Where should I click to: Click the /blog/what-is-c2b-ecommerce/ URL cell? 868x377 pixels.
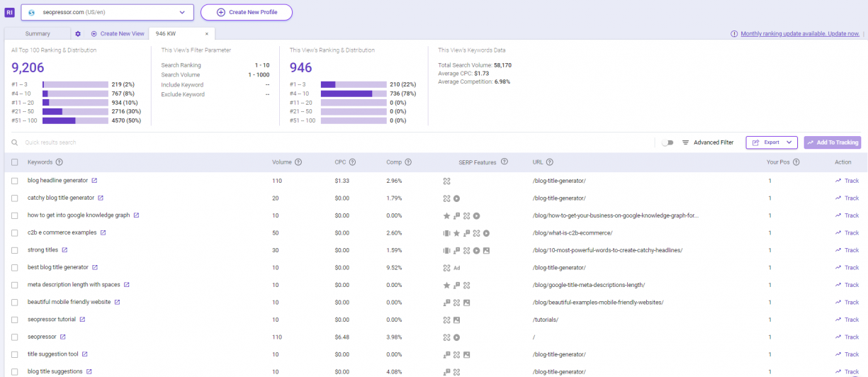[572, 232]
